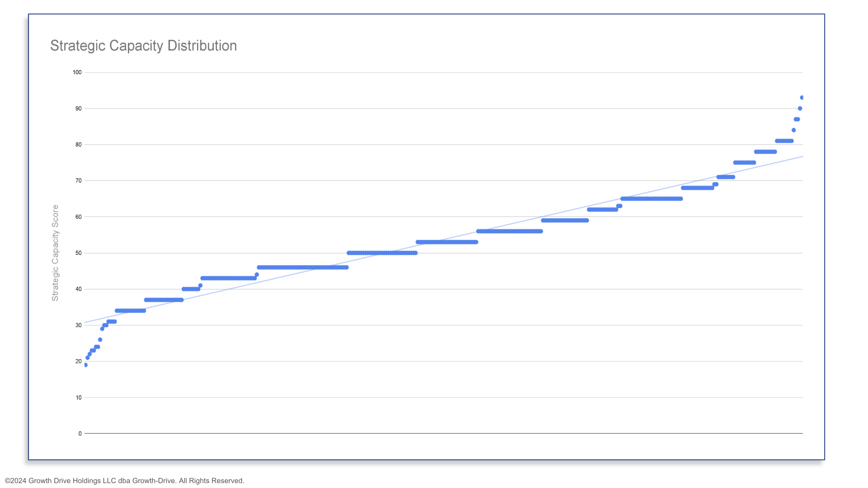Click the 90 tick label on the vertical axis
868x488 pixels.
[78, 108]
